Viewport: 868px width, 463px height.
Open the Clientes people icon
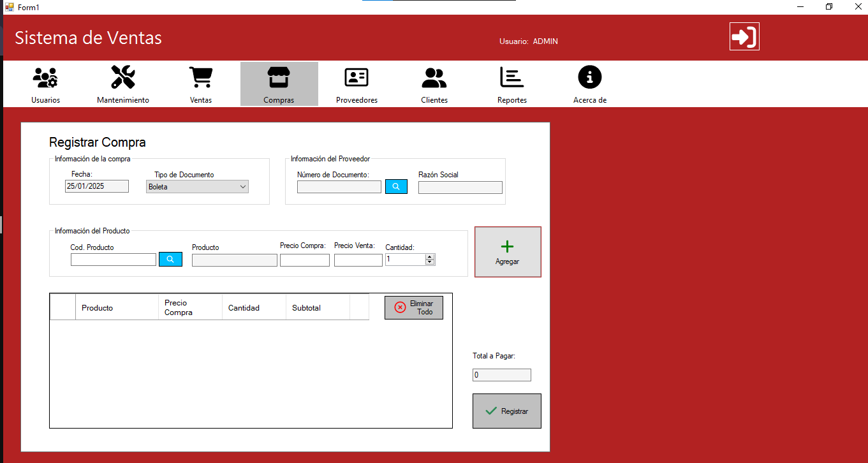(x=434, y=78)
